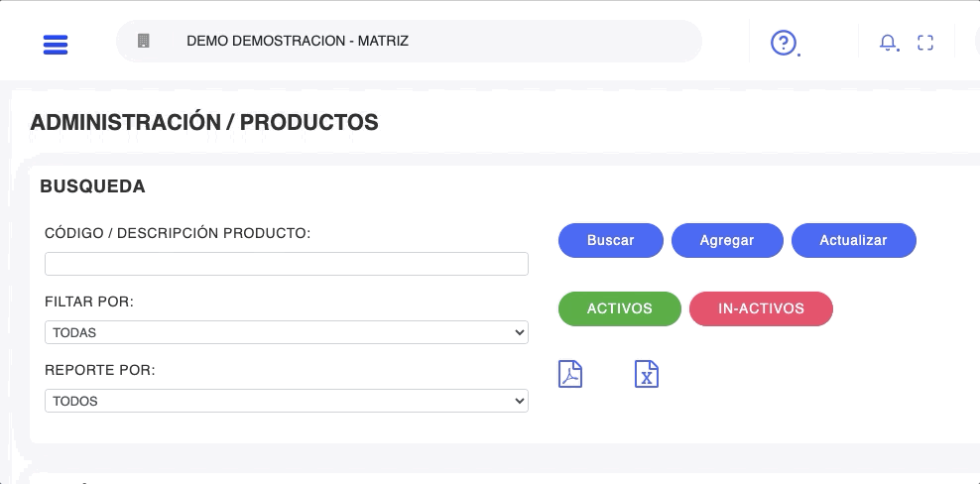This screenshot has height=484, width=980.
Task: Export the report as PDF
Action: (570, 374)
